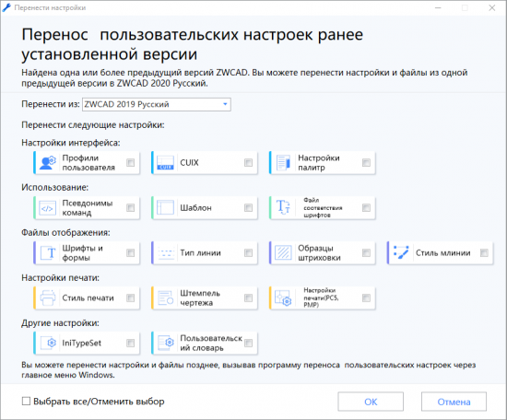Click the Стиль млинии icon
This screenshot has height=420, width=507.
(x=401, y=252)
